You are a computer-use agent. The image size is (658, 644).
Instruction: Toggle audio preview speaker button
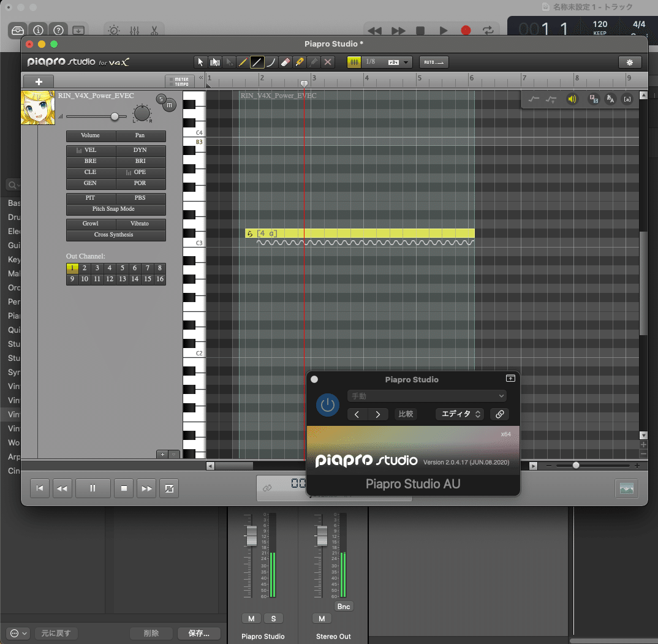coord(572,99)
